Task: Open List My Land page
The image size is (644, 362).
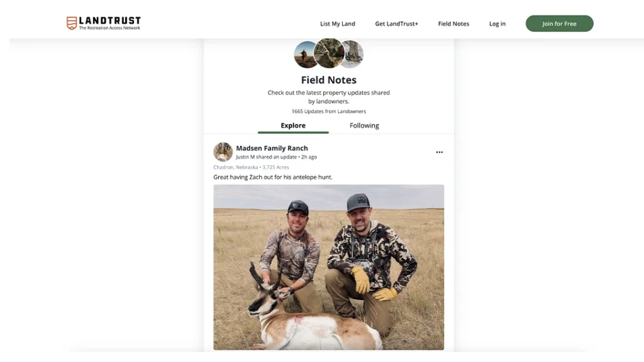Action: pos(338,24)
